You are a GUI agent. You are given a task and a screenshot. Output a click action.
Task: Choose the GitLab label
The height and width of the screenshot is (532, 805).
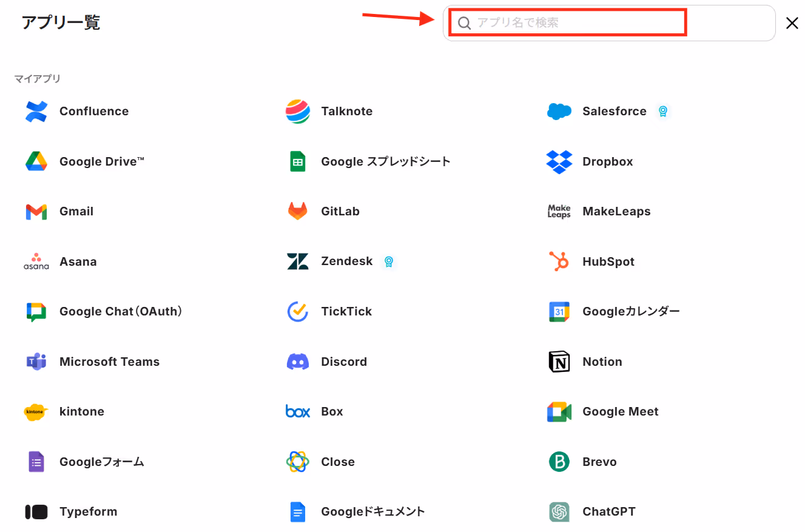click(x=340, y=212)
